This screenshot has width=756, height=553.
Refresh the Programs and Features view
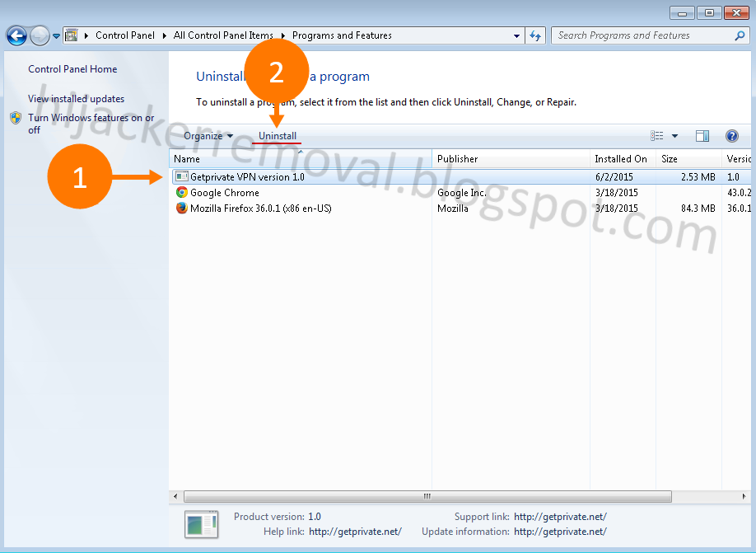pos(535,35)
